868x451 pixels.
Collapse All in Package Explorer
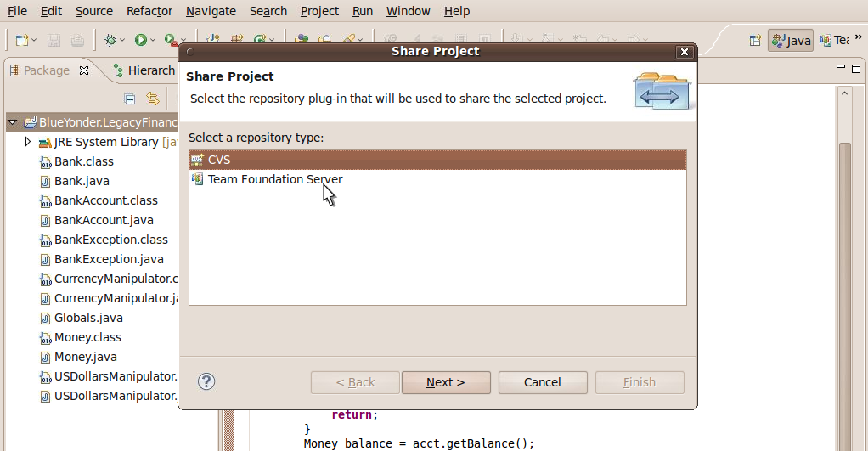click(130, 99)
